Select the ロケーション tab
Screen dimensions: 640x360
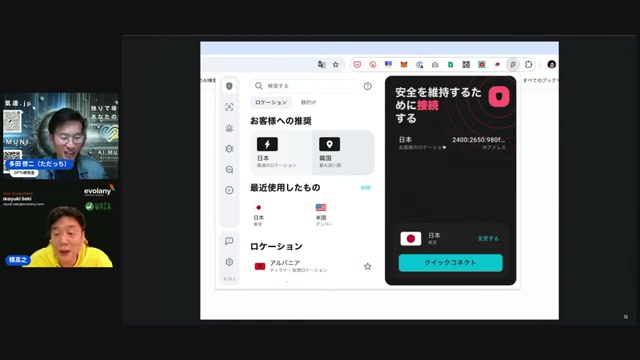coord(271,102)
